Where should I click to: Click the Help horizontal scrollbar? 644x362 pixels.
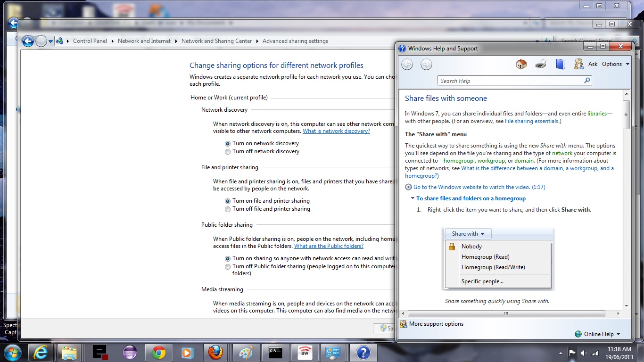click(506, 313)
